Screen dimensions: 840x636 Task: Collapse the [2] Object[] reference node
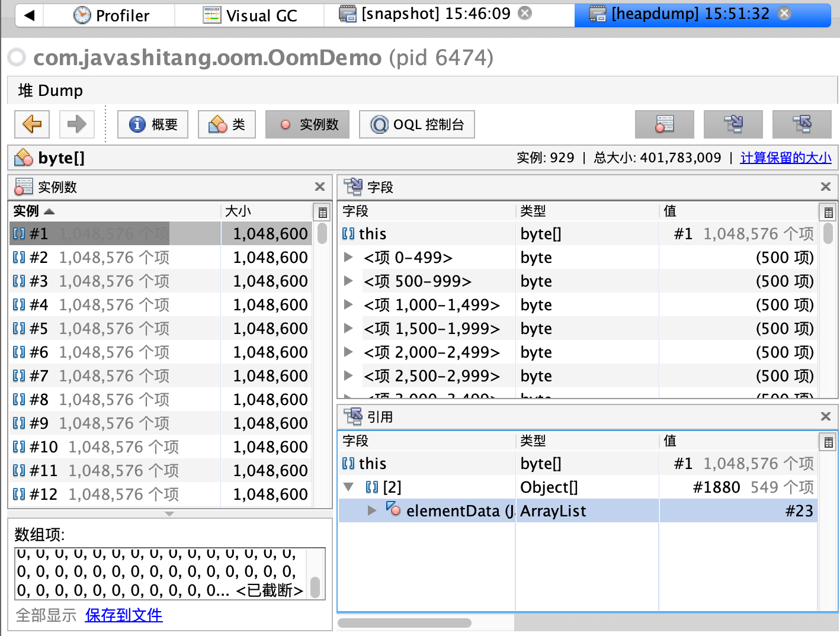(348, 487)
